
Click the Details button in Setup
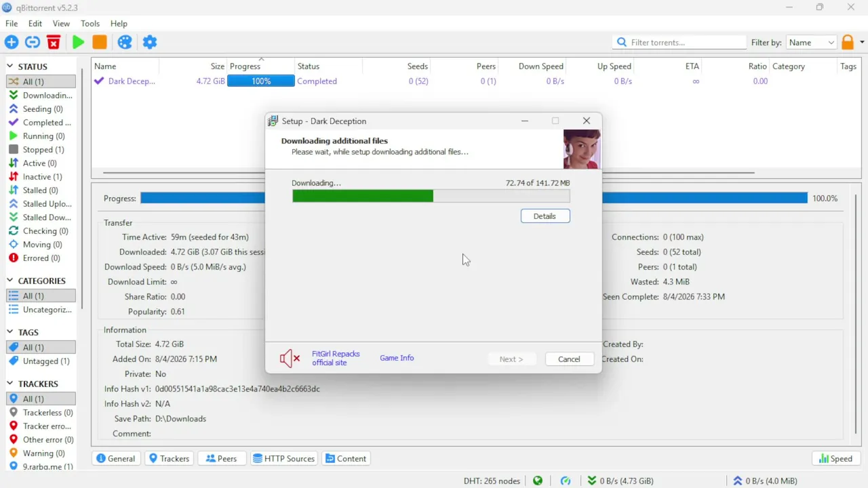pyautogui.click(x=545, y=216)
